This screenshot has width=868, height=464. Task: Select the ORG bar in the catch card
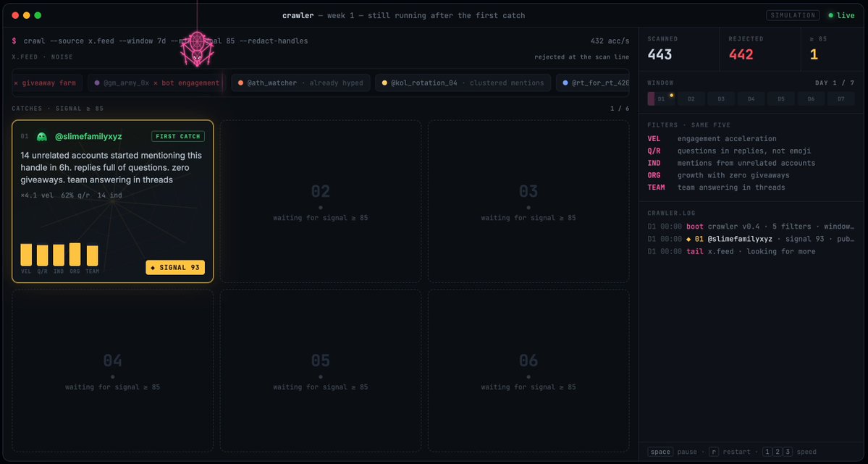pos(75,254)
